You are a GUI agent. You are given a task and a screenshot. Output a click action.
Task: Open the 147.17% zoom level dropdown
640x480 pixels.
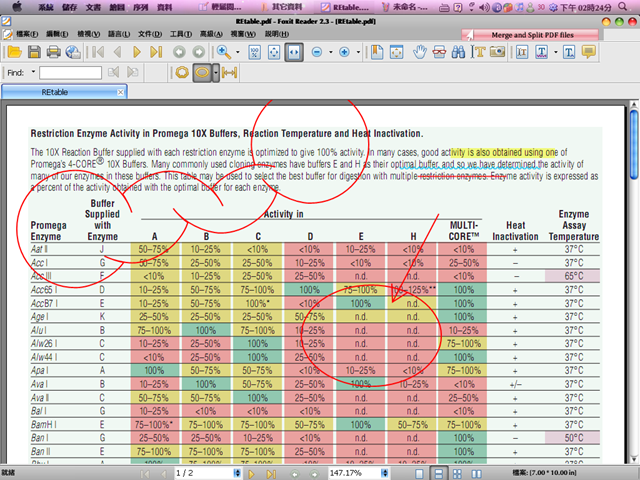384,473
